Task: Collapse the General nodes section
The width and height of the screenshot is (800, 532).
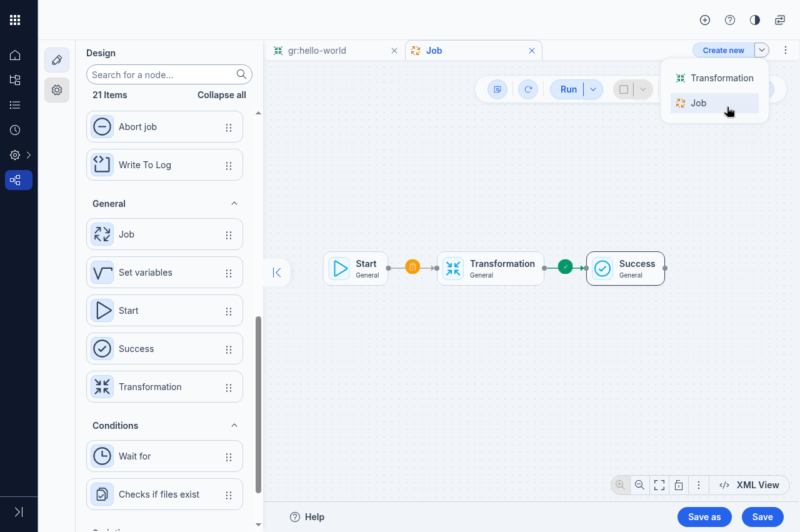Action: [x=234, y=204]
